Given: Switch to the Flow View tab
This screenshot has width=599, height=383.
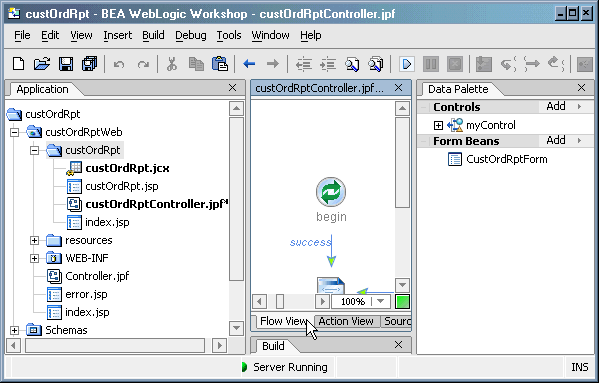Looking at the screenshot, I should tap(283, 322).
